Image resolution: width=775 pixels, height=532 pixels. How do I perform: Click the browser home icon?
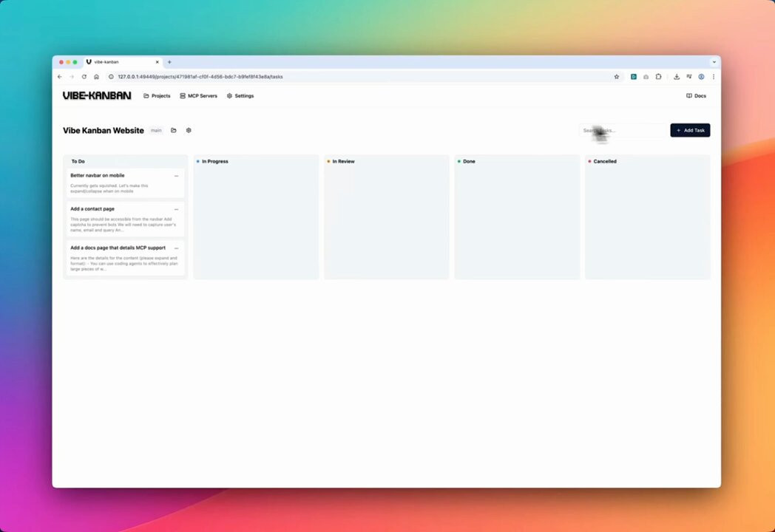click(96, 77)
